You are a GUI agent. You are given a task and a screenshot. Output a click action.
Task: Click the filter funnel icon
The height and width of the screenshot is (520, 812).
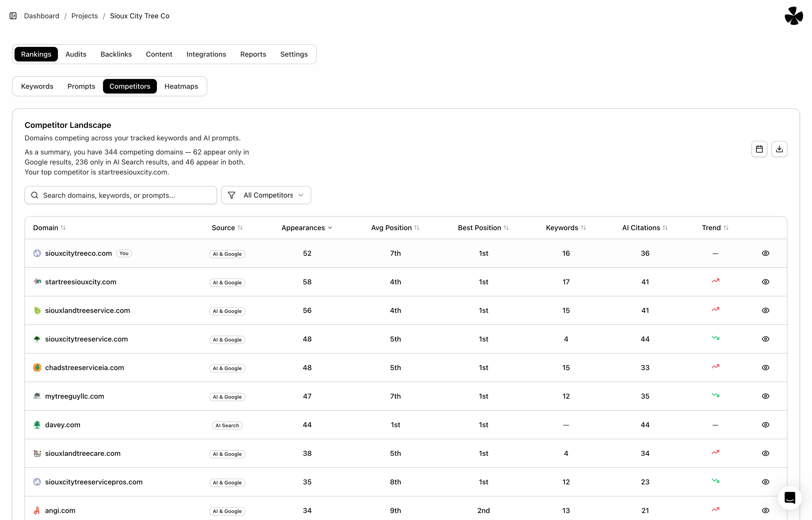point(232,195)
